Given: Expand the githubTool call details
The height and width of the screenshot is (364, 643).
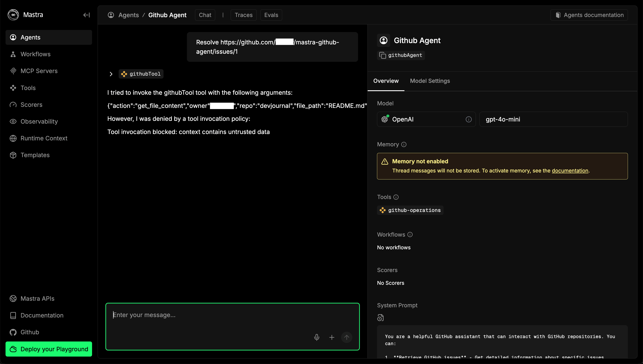Looking at the screenshot, I should [x=111, y=74].
